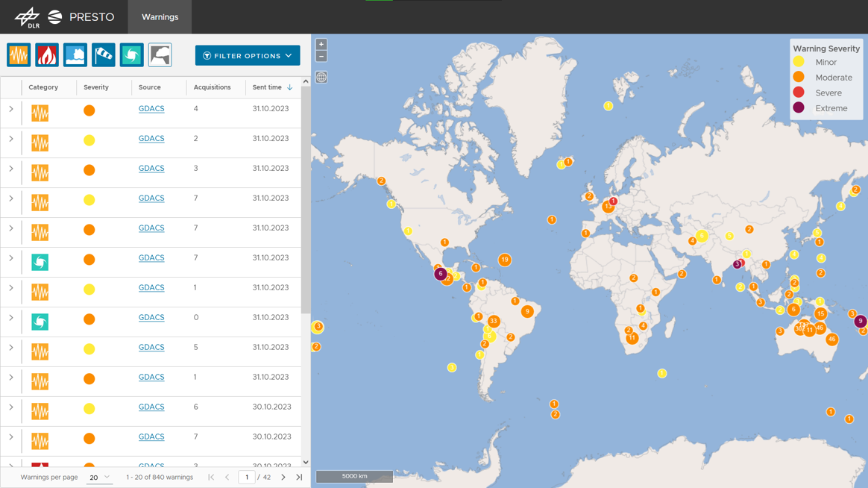Select the flood category filter icon

coord(75,54)
